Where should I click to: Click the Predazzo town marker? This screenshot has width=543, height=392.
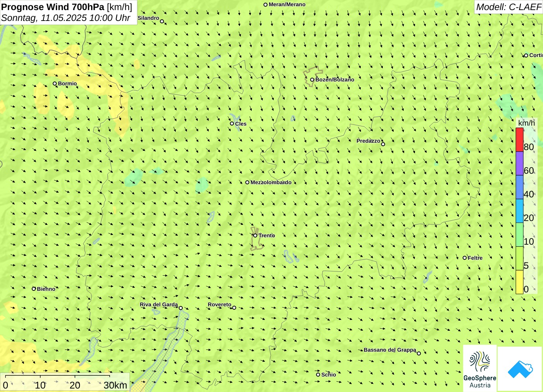coord(383,144)
